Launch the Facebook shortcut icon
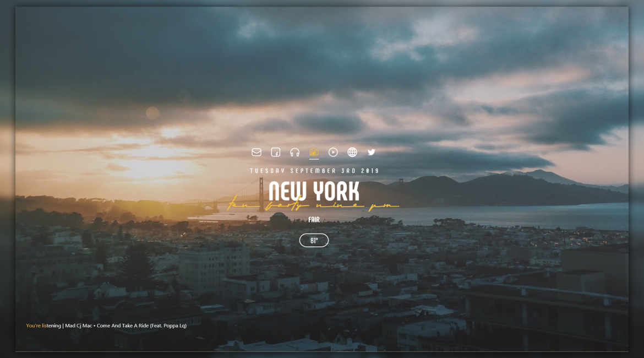 click(276, 152)
